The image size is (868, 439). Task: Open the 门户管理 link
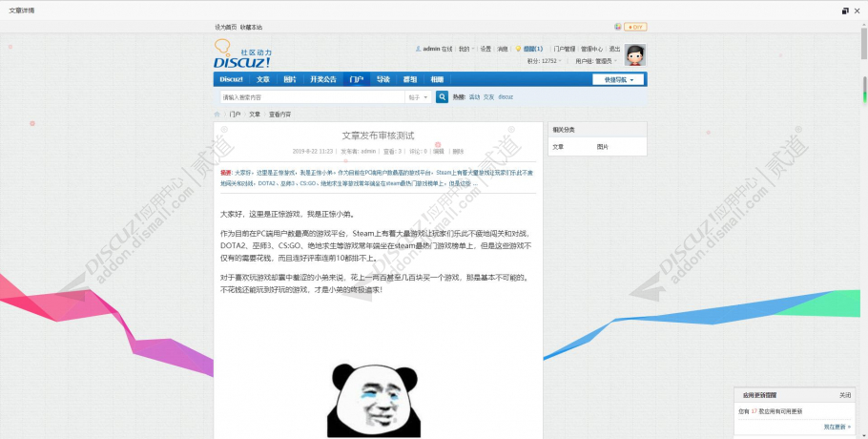pyautogui.click(x=564, y=49)
